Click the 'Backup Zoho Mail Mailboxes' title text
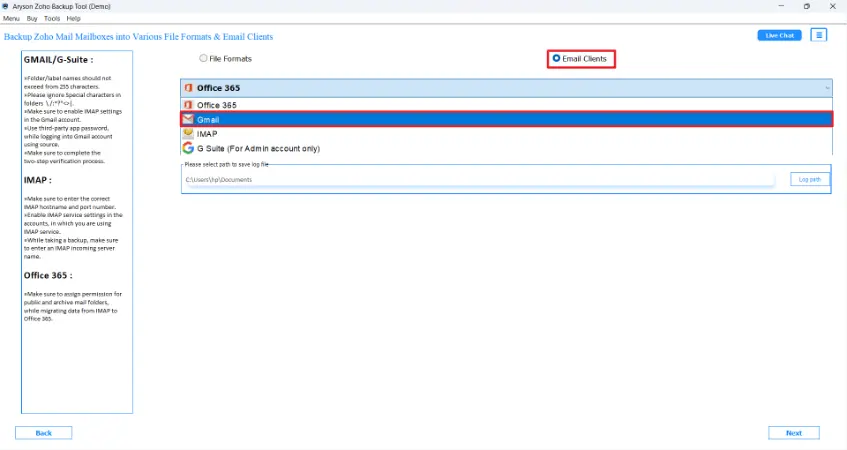The height and width of the screenshot is (450, 847). pos(138,37)
